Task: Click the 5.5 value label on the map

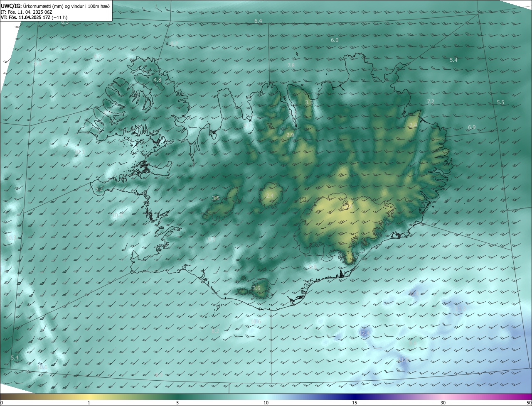Action: tap(500, 103)
